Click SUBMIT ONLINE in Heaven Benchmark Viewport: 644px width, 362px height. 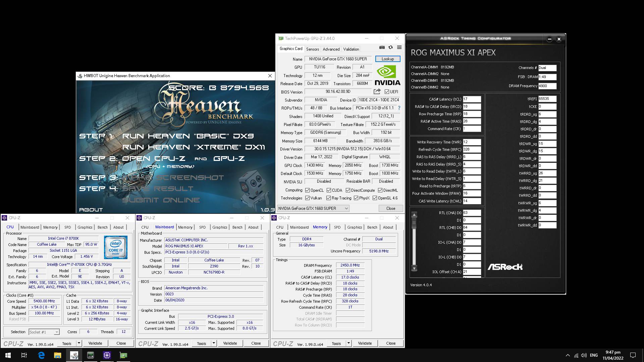(161, 200)
